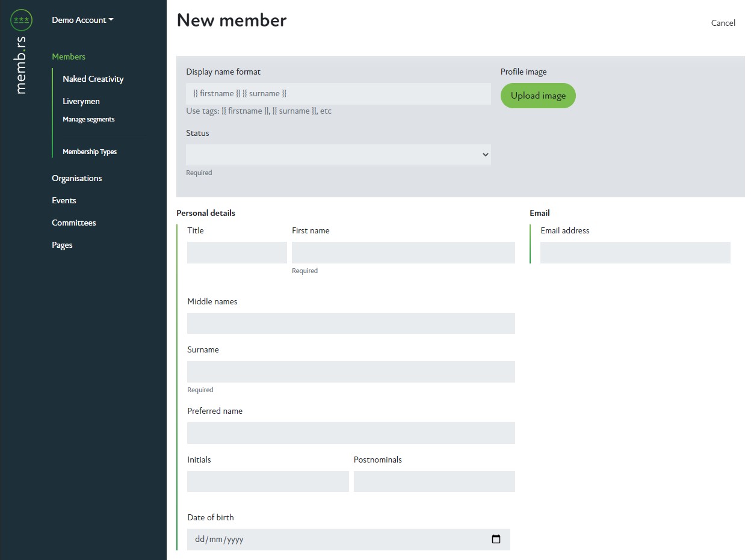Viewport: 751px width, 560px height.
Task: Focus the Surname text field
Action: [x=351, y=372]
